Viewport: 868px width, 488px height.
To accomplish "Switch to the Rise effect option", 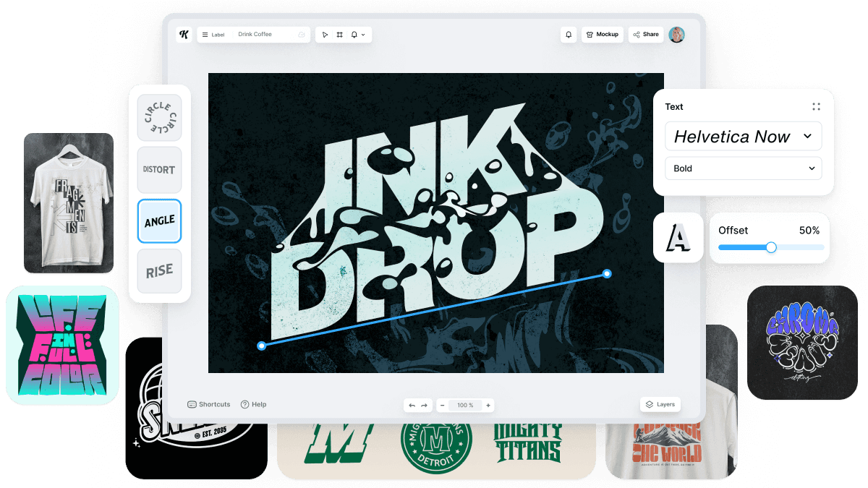I will (159, 270).
